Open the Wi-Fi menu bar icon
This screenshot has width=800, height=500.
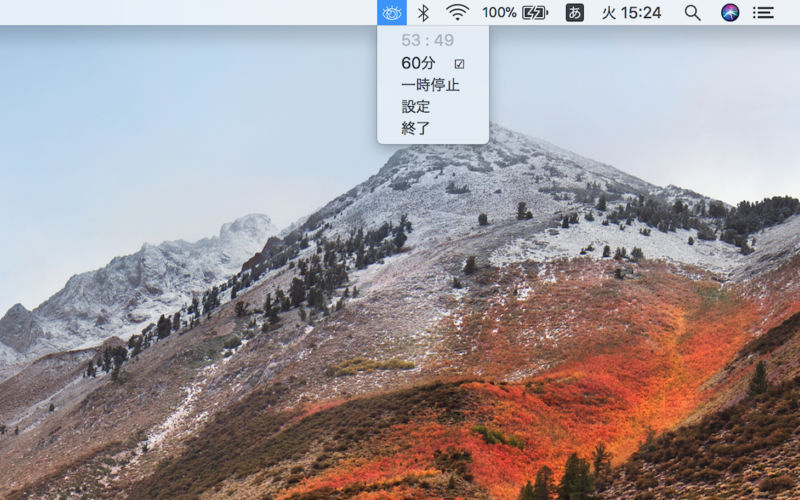click(457, 12)
